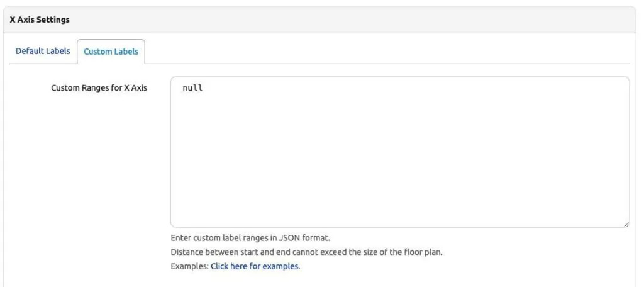This screenshot has width=644, height=287.
Task: Switch to the Default Labels tab
Action: pos(43,52)
